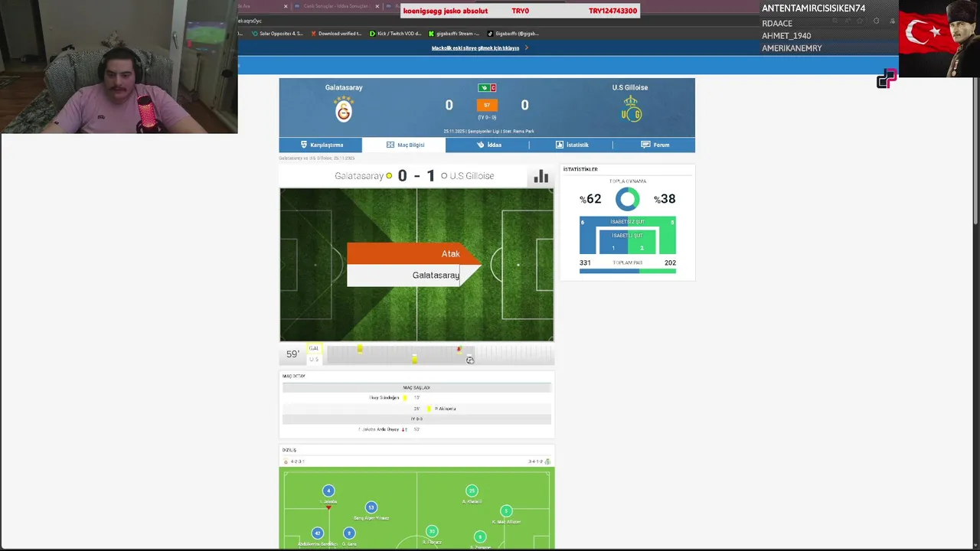Image resolution: width=980 pixels, height=551 pixels.
Task: Click the football goal marker on timeline
Action: [470, 360]
